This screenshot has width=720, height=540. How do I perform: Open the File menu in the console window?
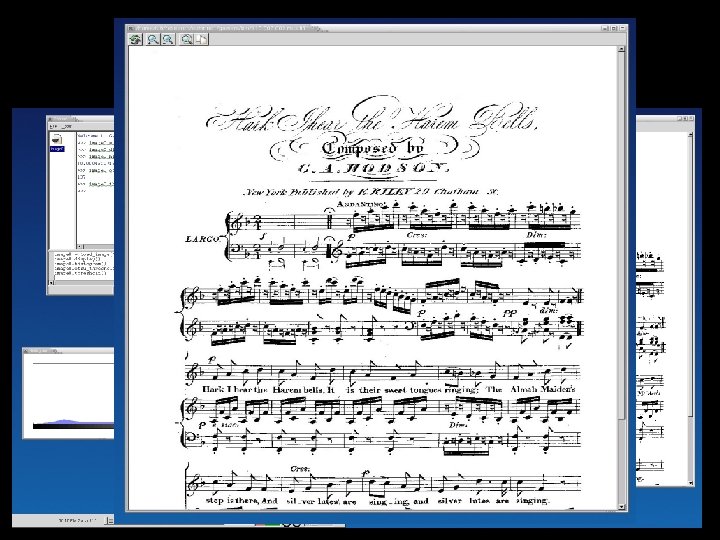point(53,126)
